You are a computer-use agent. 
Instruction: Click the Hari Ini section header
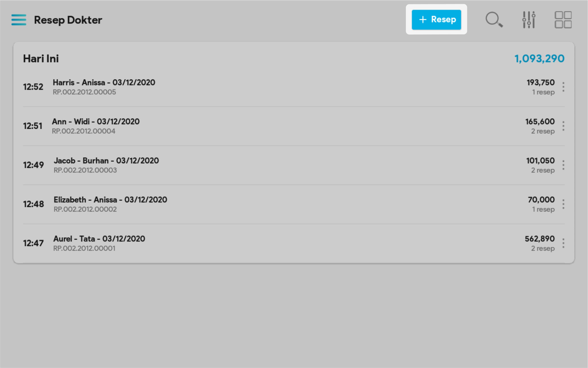coord(41,59)
